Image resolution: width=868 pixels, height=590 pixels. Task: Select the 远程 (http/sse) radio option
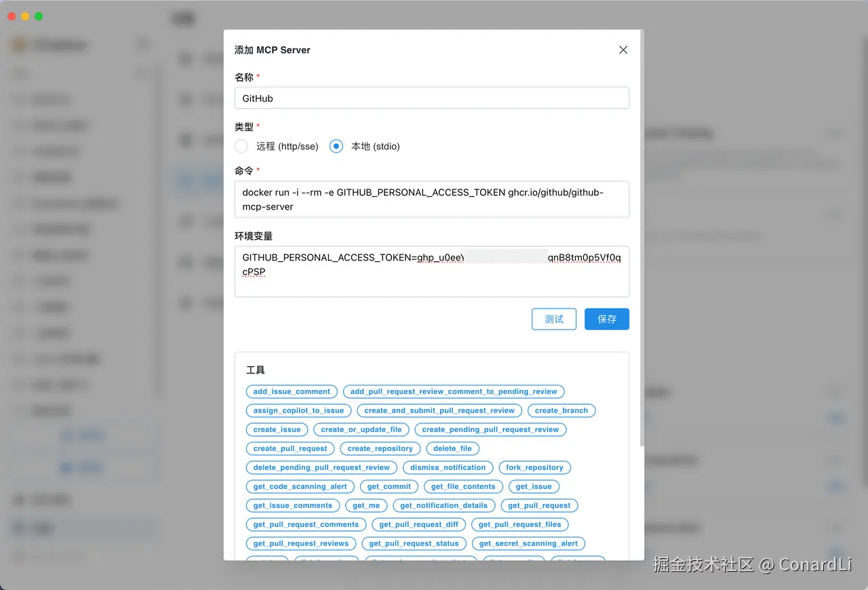(x=277, y=146)
